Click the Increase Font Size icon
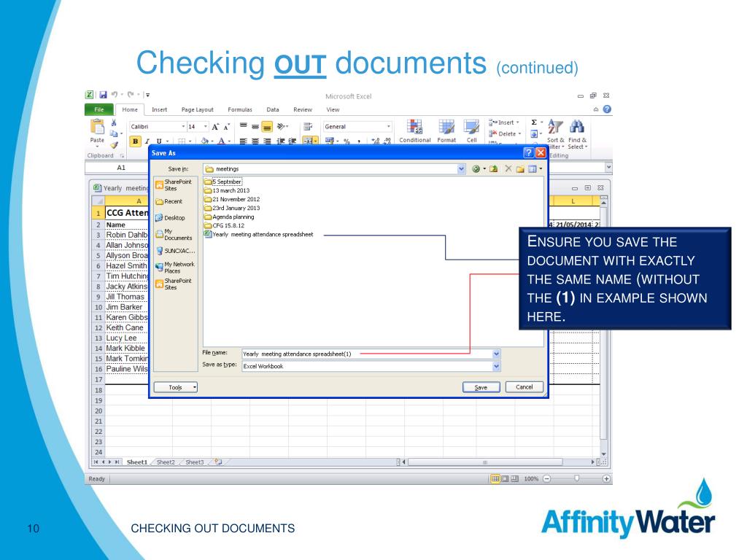 tap(215, 127)
